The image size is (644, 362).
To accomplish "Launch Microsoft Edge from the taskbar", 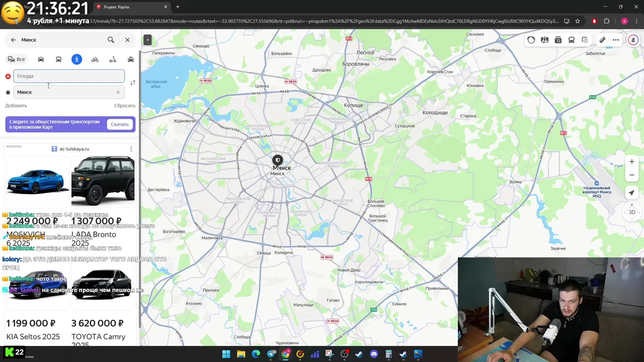I will click(x=256, y=354).
